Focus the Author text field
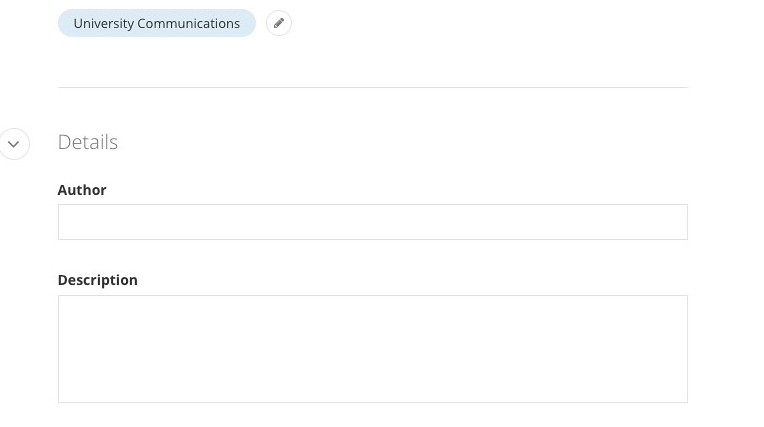The image size is (764, 427). tap(372, 222)
